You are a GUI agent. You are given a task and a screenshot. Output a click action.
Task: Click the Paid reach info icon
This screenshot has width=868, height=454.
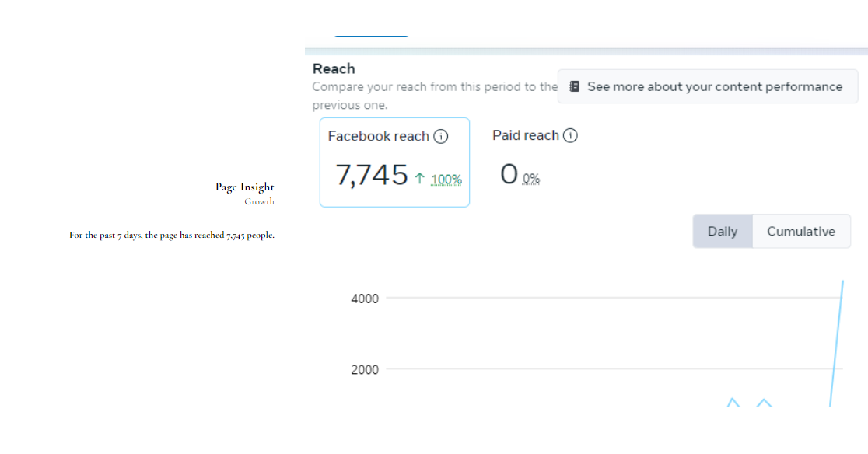[x=570, y=136]
